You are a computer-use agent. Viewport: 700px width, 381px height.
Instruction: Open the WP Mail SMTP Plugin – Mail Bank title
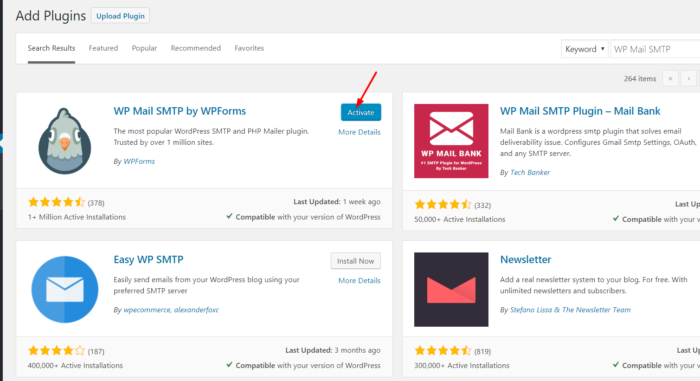tap(580, 111)
